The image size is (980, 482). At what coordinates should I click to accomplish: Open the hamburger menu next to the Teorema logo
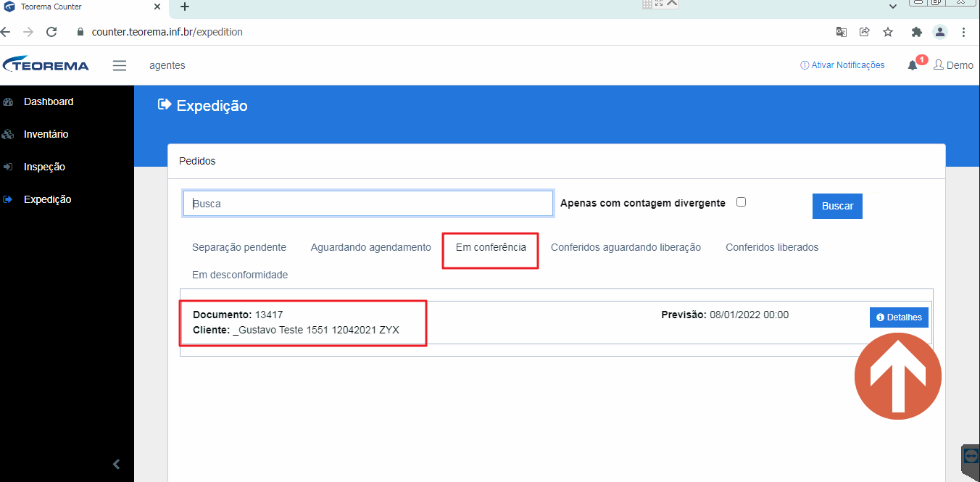(120, 65)
